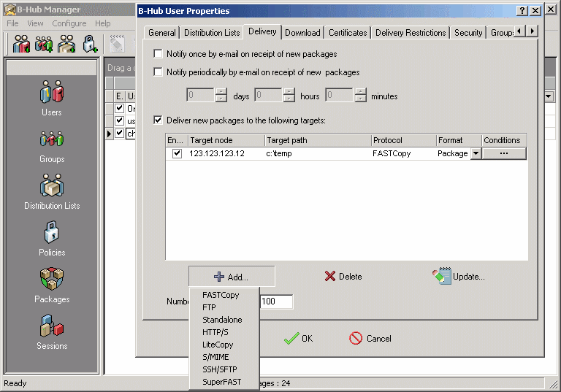
Task: Click the add group toolbar icon
Action: click(44, 44)
